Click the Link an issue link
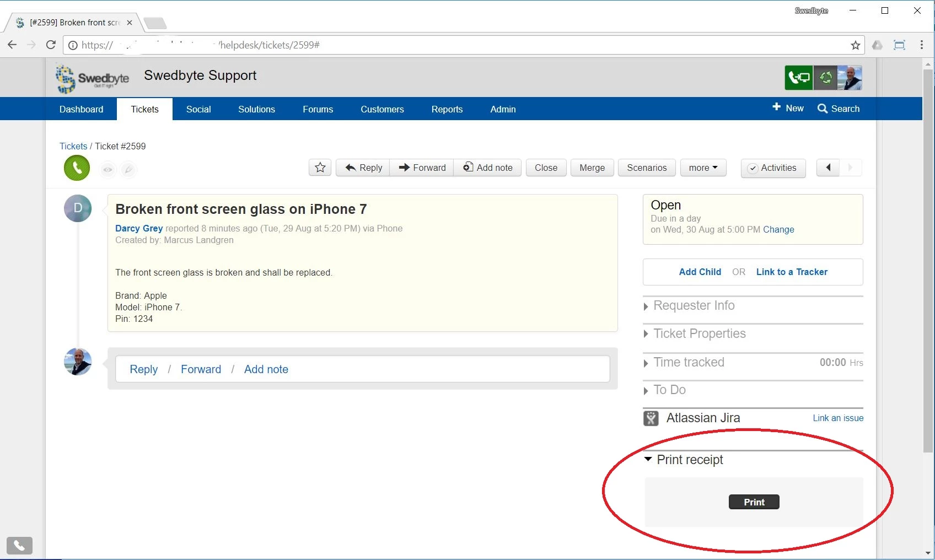Screen dimensions: 935x560 (x=838, y=418)
